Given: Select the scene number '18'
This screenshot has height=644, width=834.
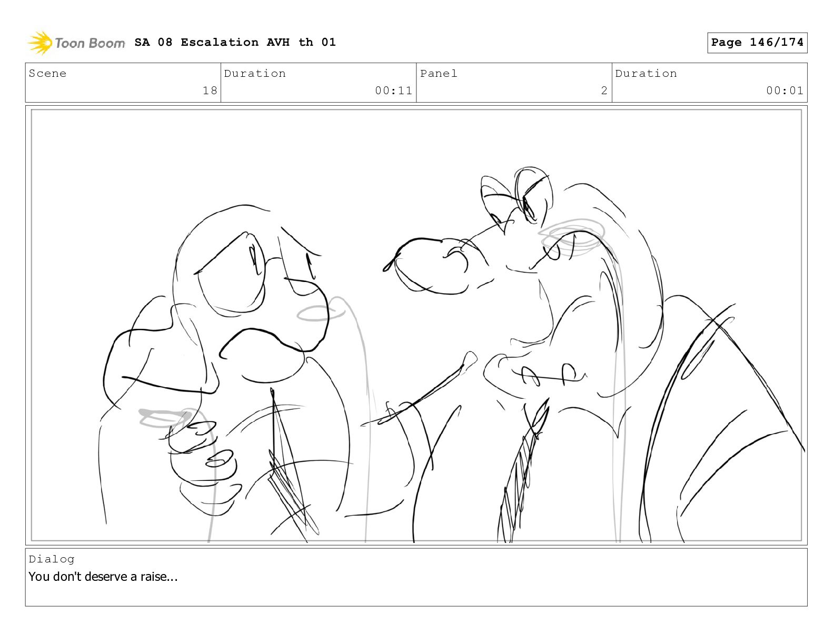Looking at the screenshot, I should coord(210,90).
